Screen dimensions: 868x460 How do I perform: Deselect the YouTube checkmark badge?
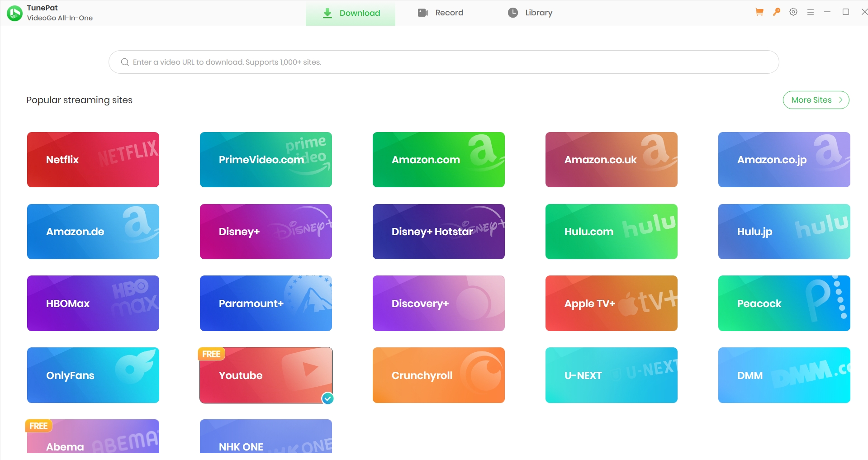coord(327,398)
